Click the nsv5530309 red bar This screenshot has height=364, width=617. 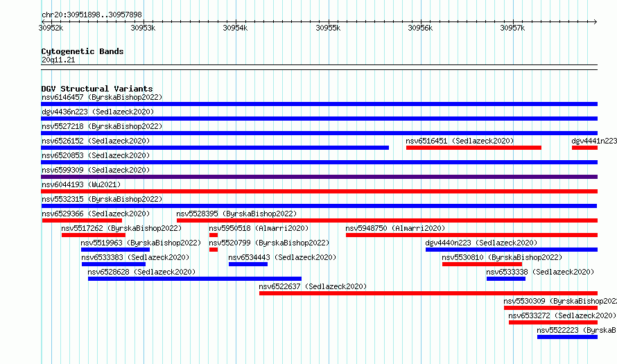coord(551,308)
